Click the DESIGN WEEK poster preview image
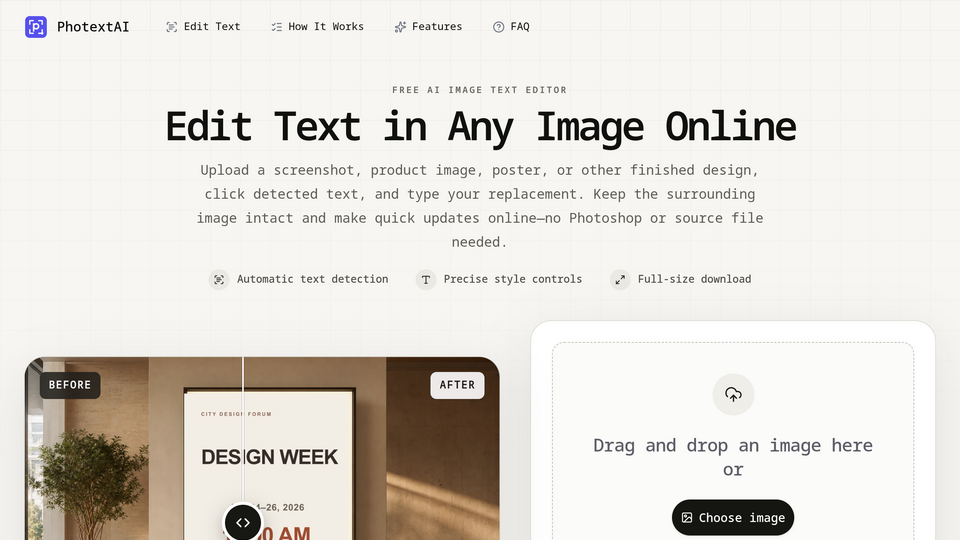Screen dimensions: 960x540 point(262,449)
